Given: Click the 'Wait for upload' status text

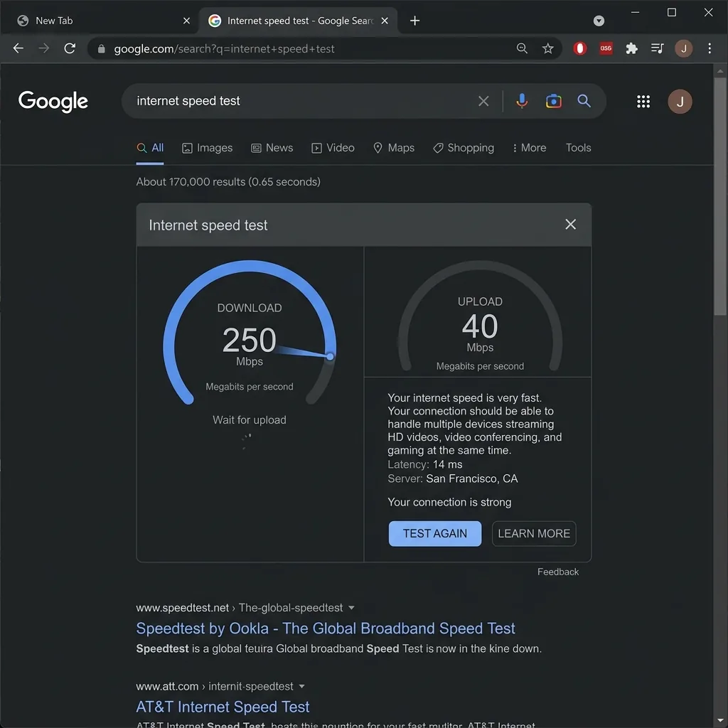Looking at the screenshot, I should (x=250, y=420).
